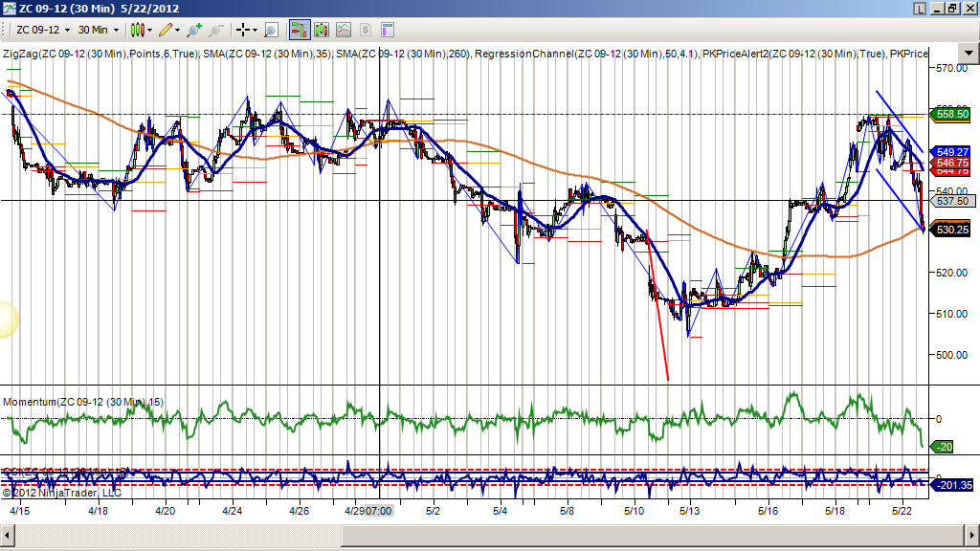Open the indicator label dropdown arrow at right

[969, 54]
